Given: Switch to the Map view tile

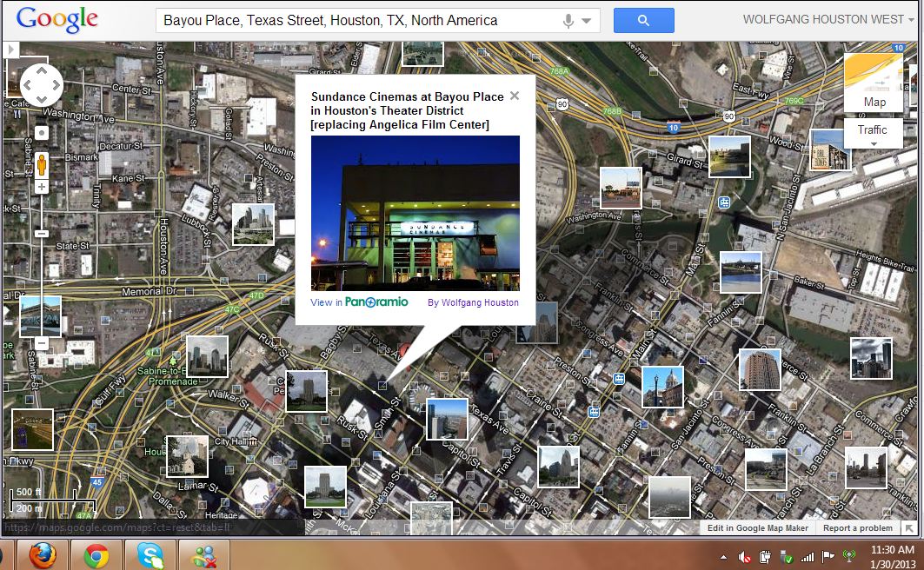Looking at the screenshot, I should (874, 83).
